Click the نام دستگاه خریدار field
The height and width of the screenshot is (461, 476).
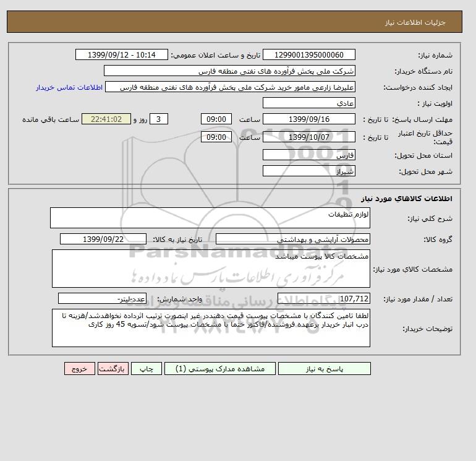pyautogui.click(x=229, y=71)
